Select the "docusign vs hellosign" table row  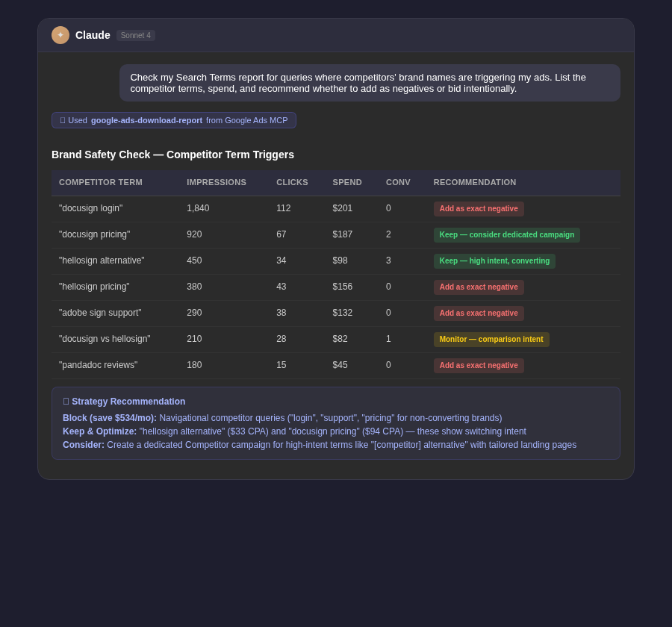point(224,340)
